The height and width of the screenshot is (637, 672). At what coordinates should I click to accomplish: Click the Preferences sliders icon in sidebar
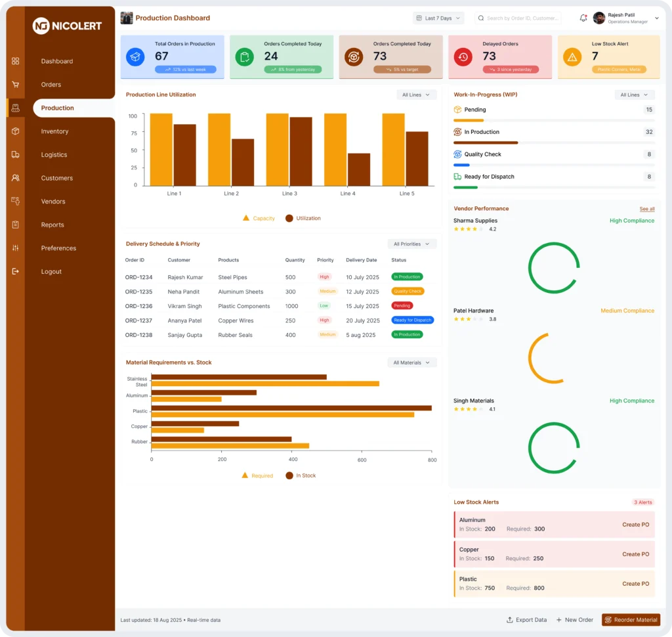(16, 248)
